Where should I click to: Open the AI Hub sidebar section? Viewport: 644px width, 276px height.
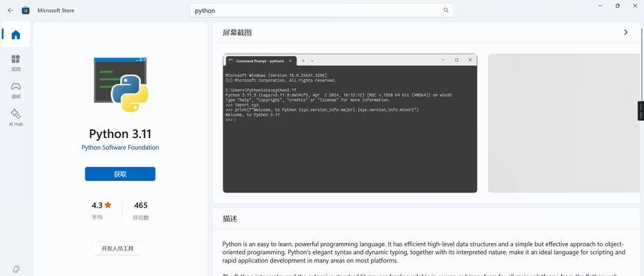(16, 118)
